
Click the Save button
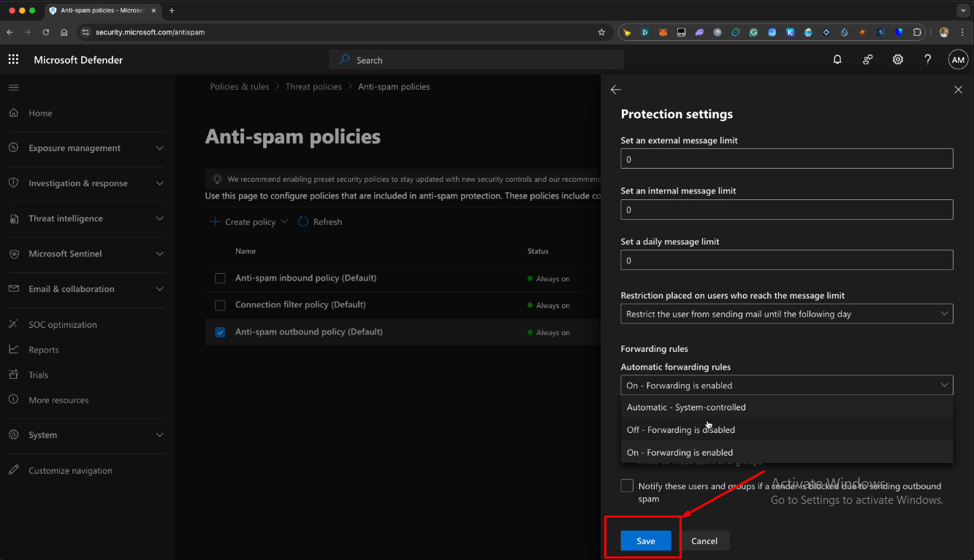pyautogui.click(x=645, y=541)
